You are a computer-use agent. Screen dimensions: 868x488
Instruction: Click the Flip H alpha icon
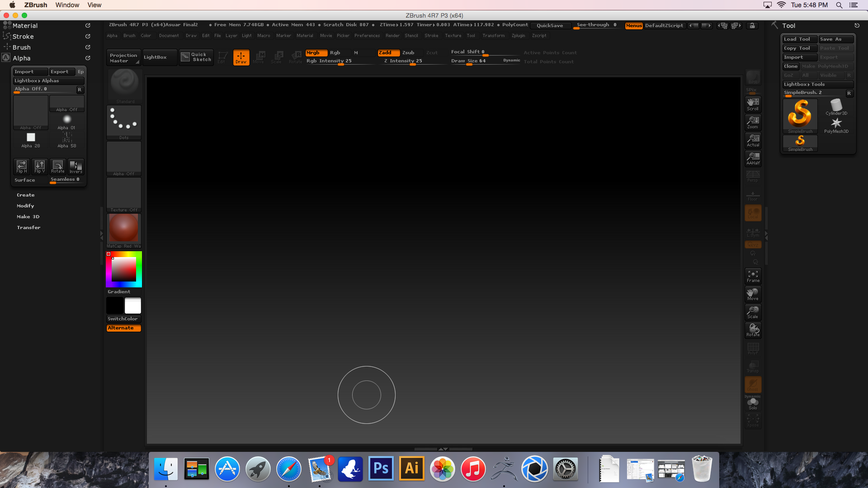tap(21, 166)
